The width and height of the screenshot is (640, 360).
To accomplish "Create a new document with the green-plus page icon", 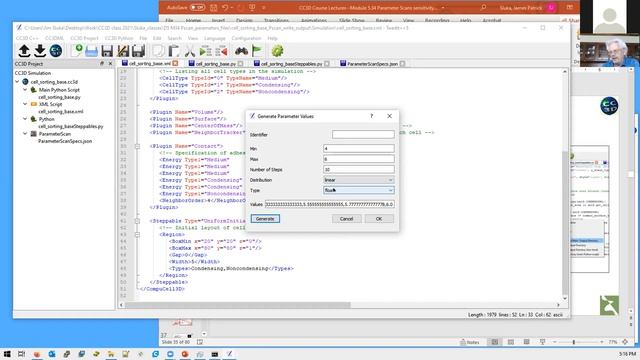I will coord(77,51).
